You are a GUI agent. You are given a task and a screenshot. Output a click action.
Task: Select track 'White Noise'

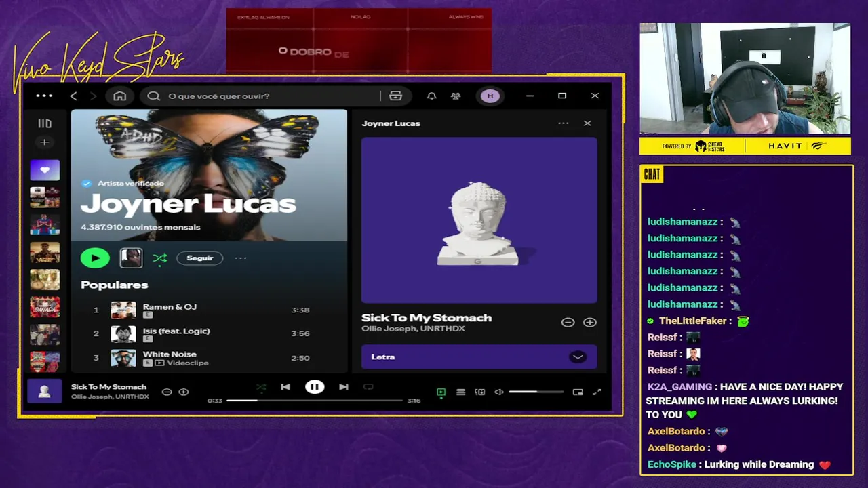[x=170, y=354]
